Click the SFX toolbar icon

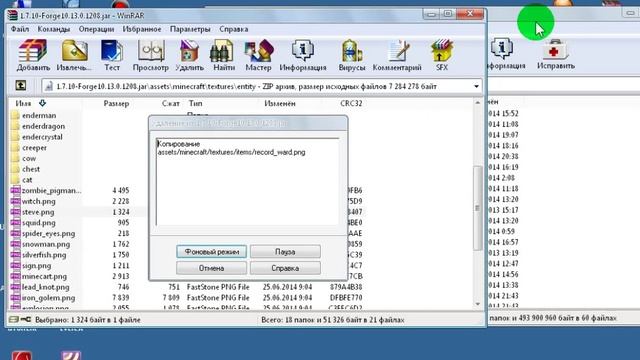coord(442,55)
